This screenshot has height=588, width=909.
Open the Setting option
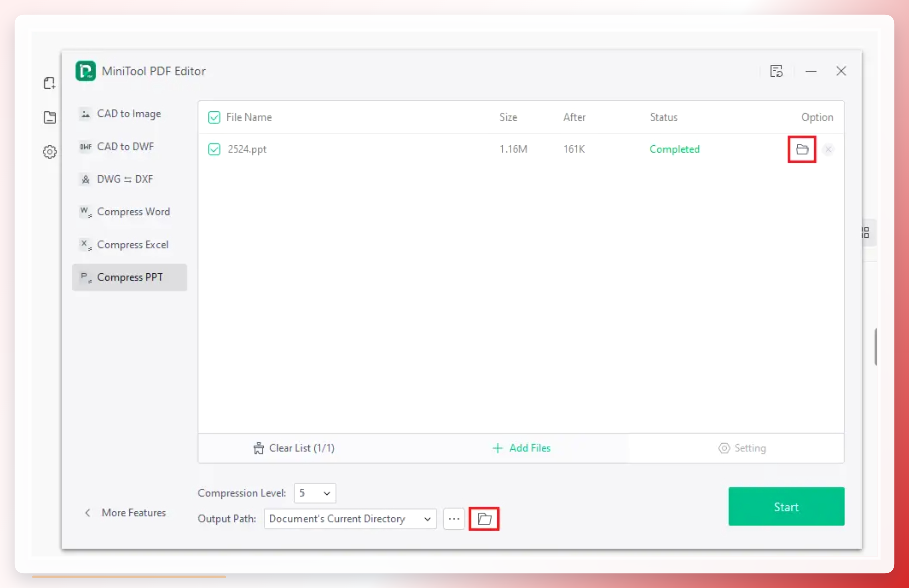click(742, 448)
